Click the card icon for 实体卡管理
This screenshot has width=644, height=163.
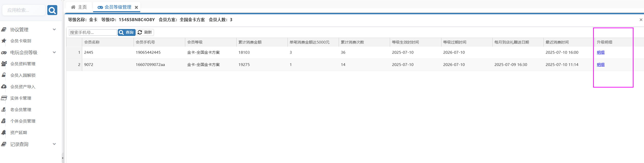tap(4, 98)
